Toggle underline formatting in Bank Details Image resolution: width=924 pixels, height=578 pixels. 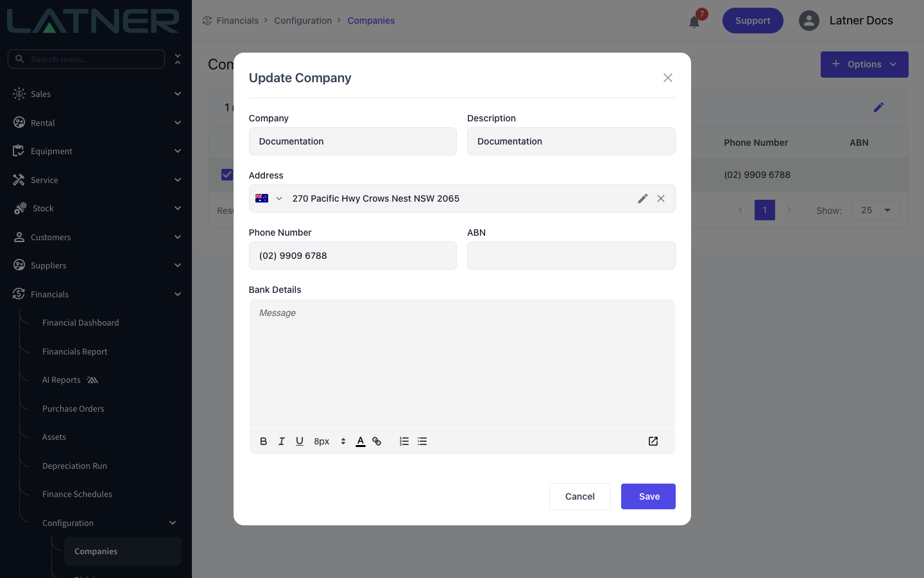299,441
